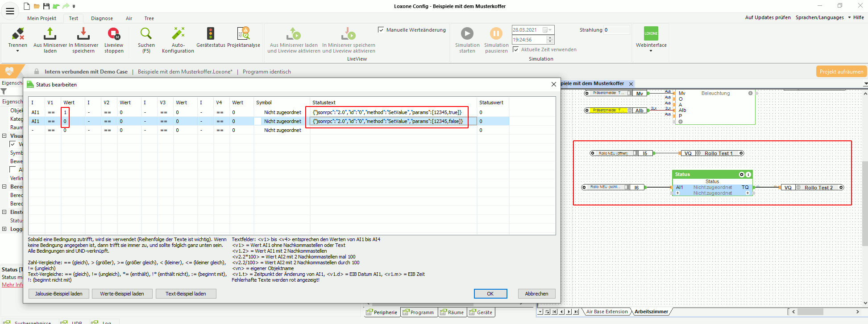Open the hamburger application menu
Viewport: 868px width, 324px height.
click(10, 11)
